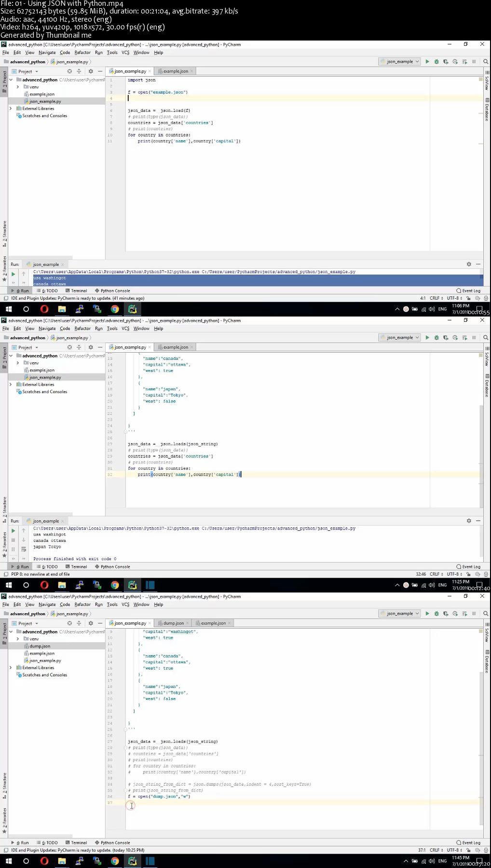This screenshot has width=491, height=868.
Task: Hide the Run panel in the 11:25 PM frame
Action: coord(478,521)
